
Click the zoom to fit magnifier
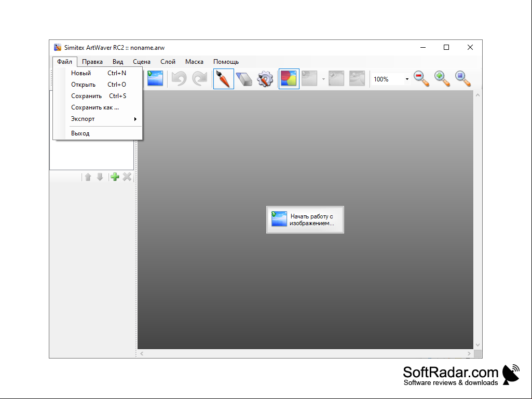click(x=463, y=79)
